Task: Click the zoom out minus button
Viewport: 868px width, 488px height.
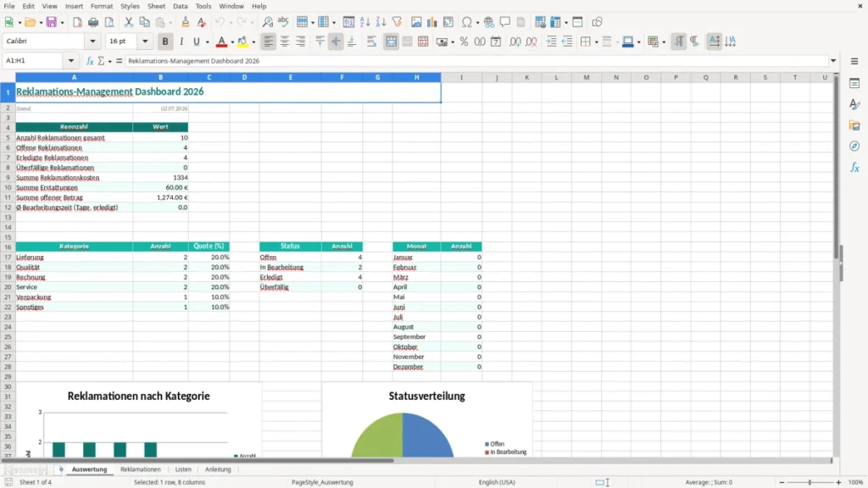Action: 782,482
